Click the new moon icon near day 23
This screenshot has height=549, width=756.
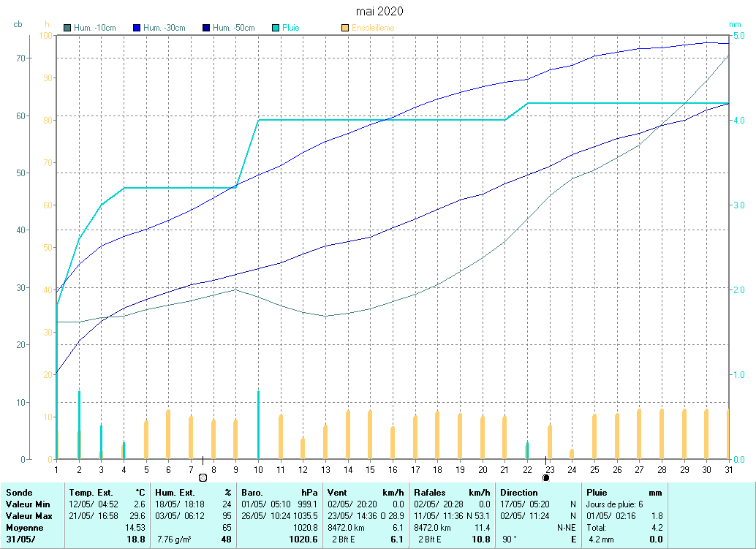[545, 477]
